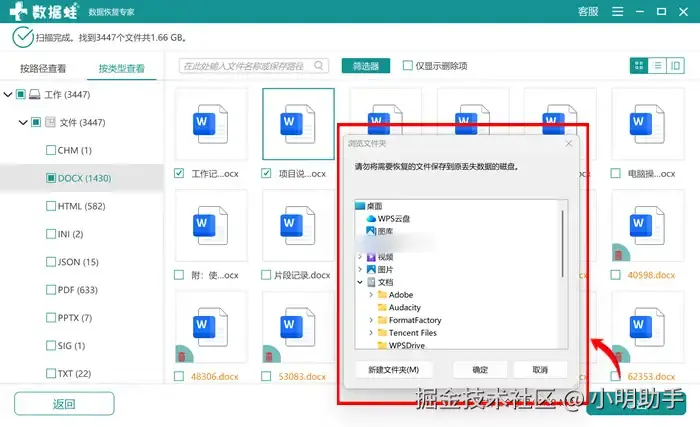Select the WPSDrive folder
This screenshot has height=427, width=700.
click(406, 345)
